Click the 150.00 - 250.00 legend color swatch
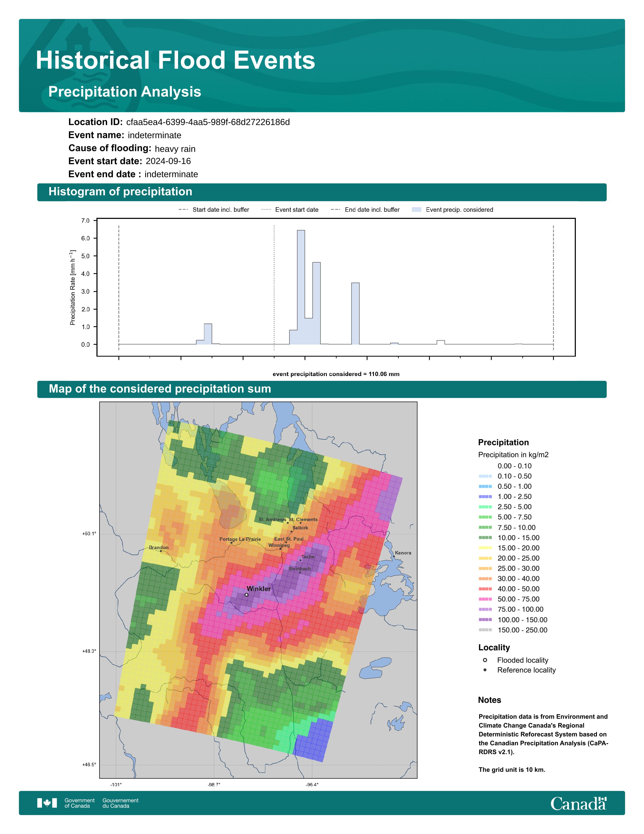The width and height of the screenshot is (644, 834). pos(485,630)
